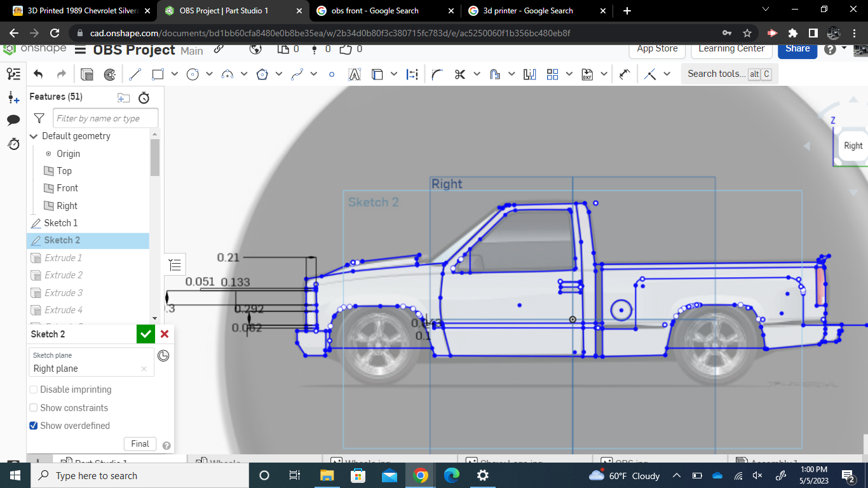Enable the Show overdefined option
Viewport: 868px width, 488px height.
[33, 425]
